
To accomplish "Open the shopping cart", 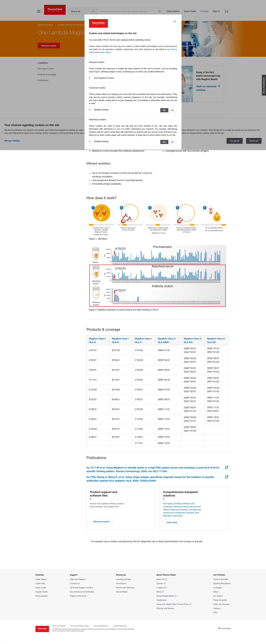I will [x=226, y=11].
